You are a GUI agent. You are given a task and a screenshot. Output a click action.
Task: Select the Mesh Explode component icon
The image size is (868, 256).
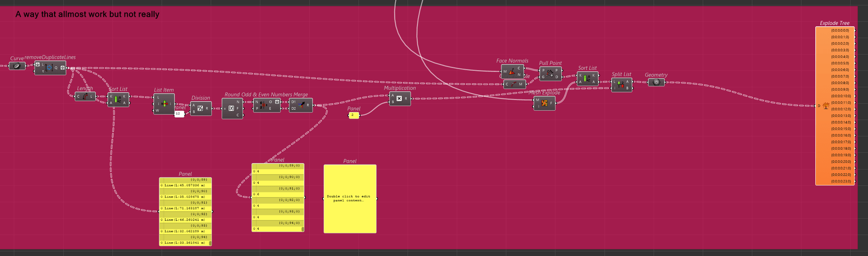pos(545,103)
